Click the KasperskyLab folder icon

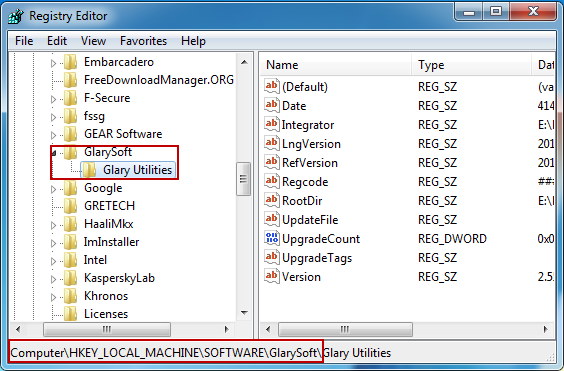70,278
